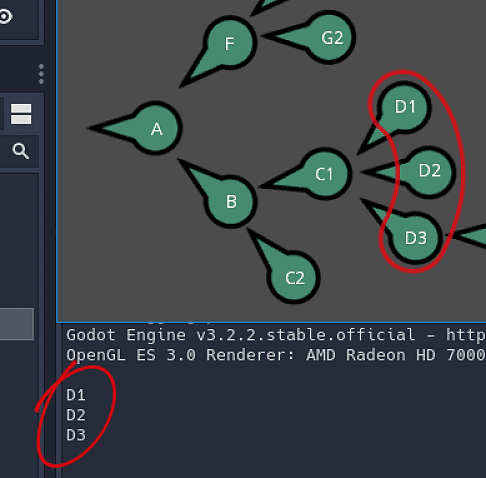Viewport: 486px width, 478px height.
Task: Click the C1 node
Action: (324, 174)
